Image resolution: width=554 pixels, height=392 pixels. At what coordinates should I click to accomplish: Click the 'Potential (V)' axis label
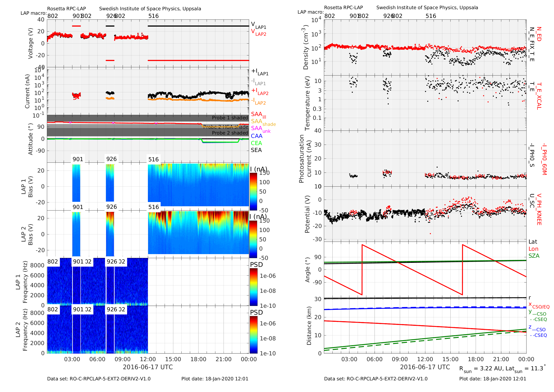click(x=307, y=214)
